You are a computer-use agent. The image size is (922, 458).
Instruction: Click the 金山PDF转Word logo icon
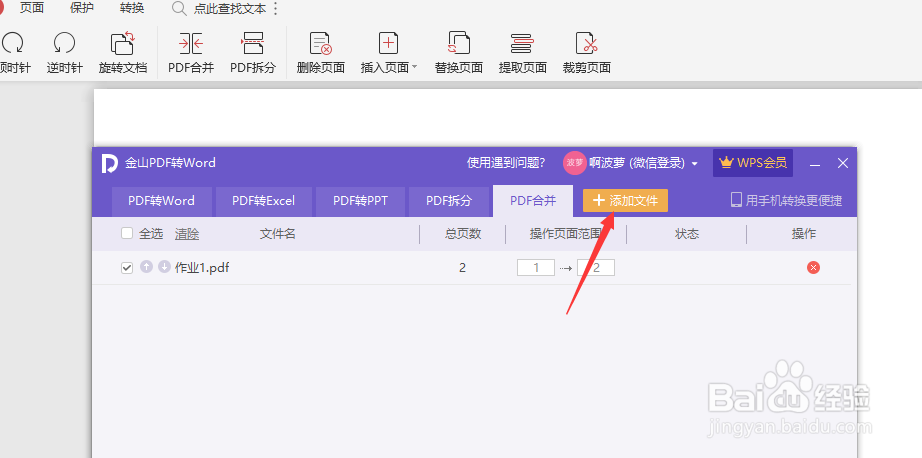[109, 163]
